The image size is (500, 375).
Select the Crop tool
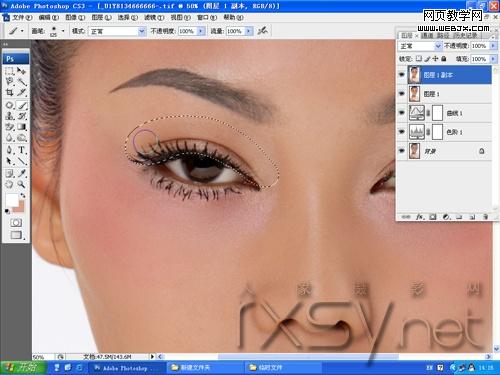point(9,93)
